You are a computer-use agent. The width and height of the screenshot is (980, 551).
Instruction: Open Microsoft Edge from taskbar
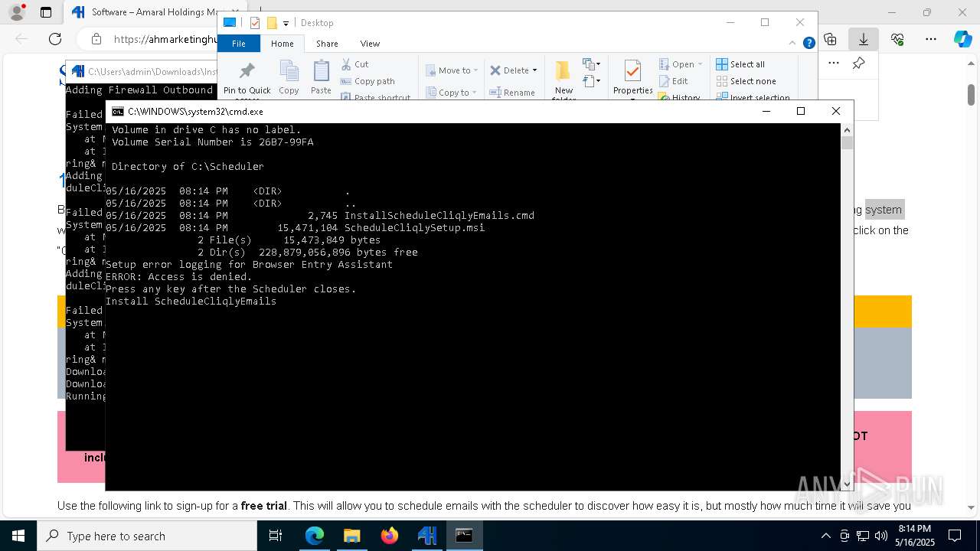(315, 536)
